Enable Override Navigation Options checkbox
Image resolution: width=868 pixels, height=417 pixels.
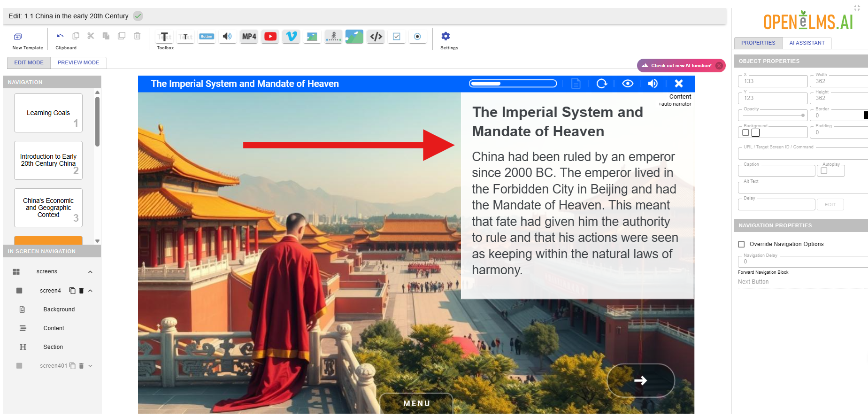[x=742, y=244]
